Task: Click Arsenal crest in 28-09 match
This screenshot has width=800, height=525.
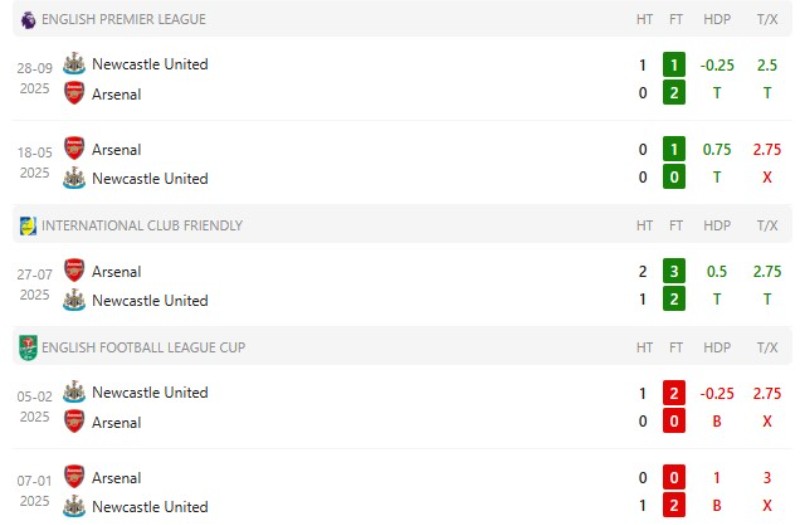Action: pyautogui.click(x=74, y=94)
